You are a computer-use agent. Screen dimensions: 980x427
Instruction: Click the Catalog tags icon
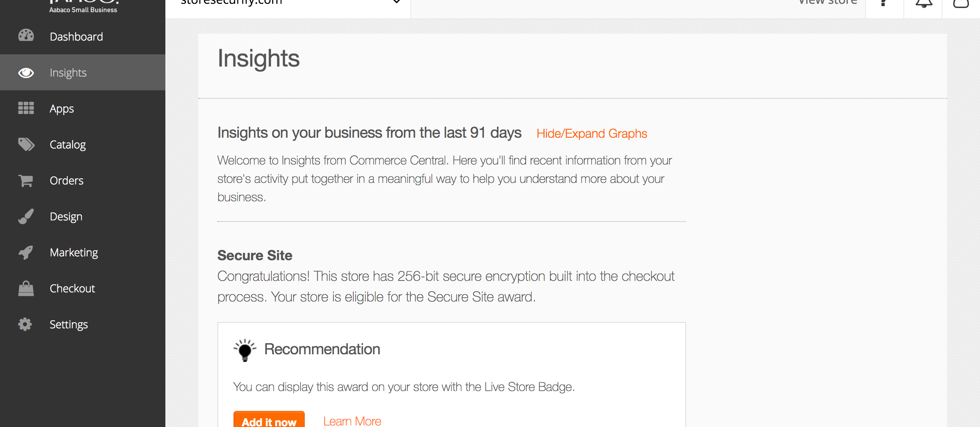[26, 144]
